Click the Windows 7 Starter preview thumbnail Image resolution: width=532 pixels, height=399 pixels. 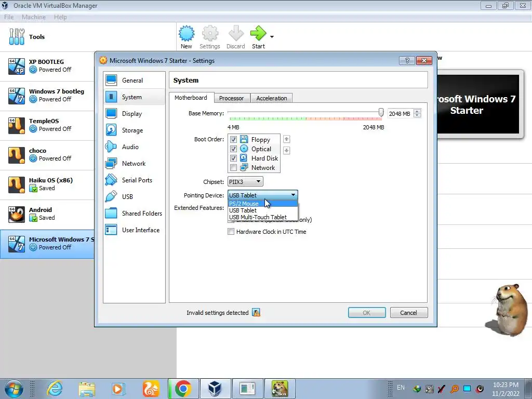pos(478,104)
